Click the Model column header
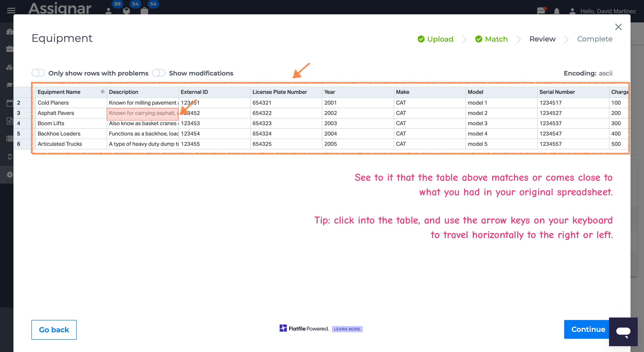 (x=502, y=92)
